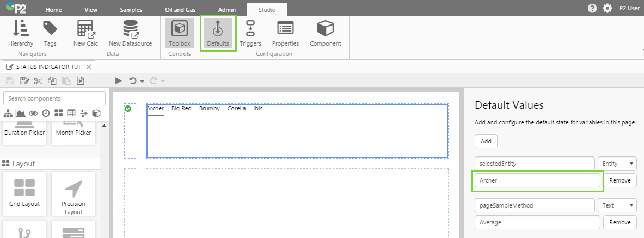
Task: Select the Month Picker component
Action: click(73, 133)
